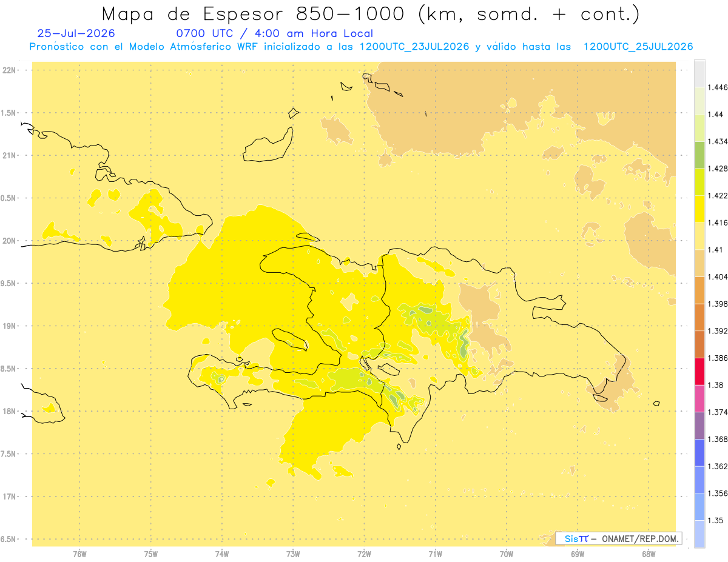This screenshot has width=728, height=562.
Task: Click the colorbar value 1.44
Action: pos(715,115)
